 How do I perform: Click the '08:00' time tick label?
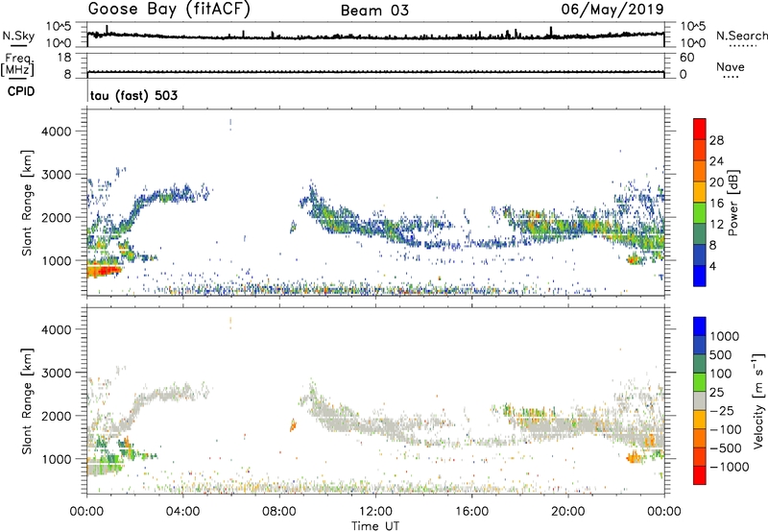[279, 512]
